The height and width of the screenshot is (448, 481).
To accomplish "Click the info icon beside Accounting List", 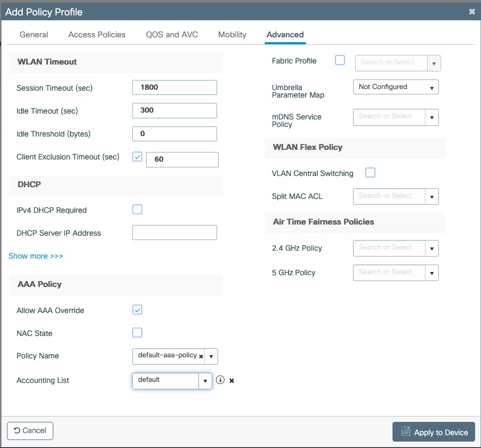I will (x=220, y=380).
